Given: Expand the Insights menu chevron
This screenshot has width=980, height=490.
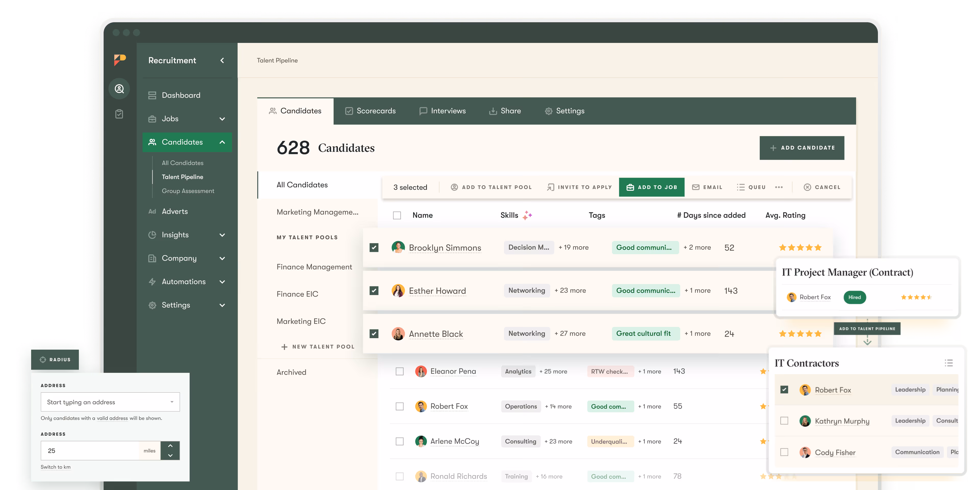Looking at the screenshot, I should point(222,235).
